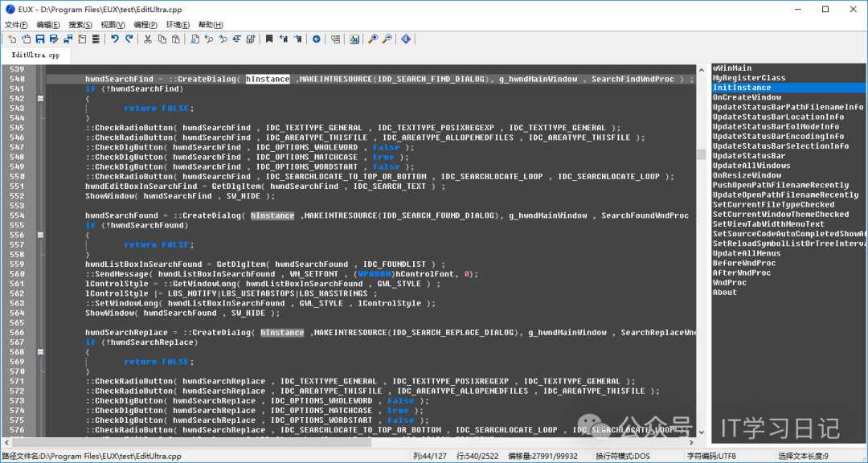Image resolution: width=868 pixels, height=463 pixels.
Task: Jump to OnCreateWindow in the function list
Action: point(747,97)
